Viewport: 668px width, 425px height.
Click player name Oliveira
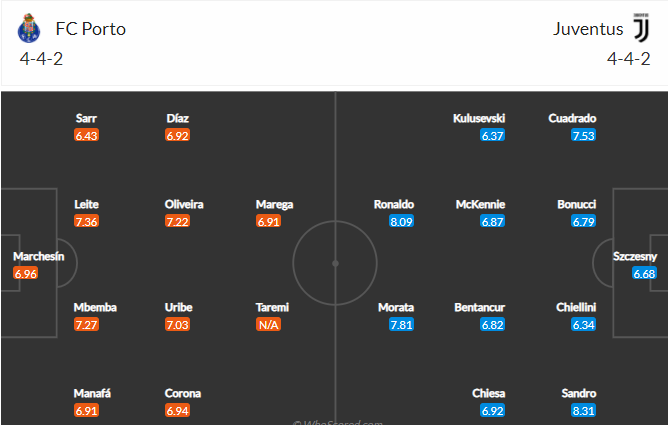(x=184, y=204)
